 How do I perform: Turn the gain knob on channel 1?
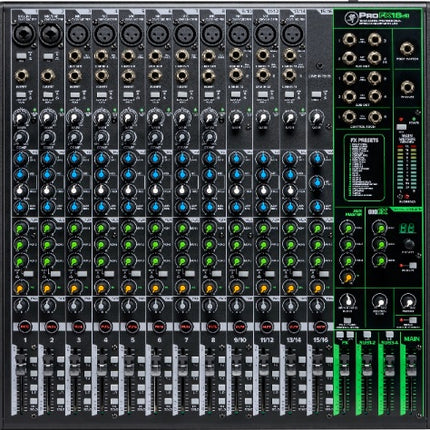(21, 118)
